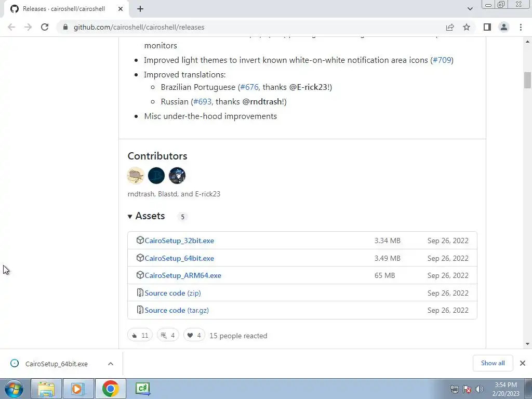Open CairoSetup_64bit.exe in the download bar
The image size is (532, 399).
point(56,364)
